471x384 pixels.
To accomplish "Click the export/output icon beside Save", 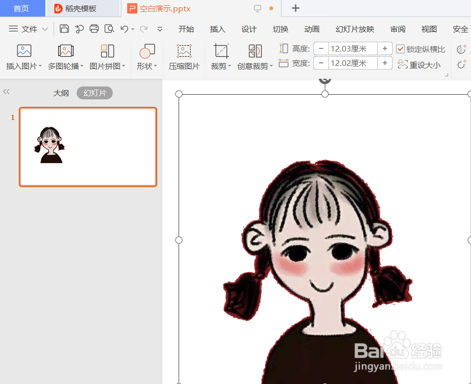I will (x=79, y=29).
